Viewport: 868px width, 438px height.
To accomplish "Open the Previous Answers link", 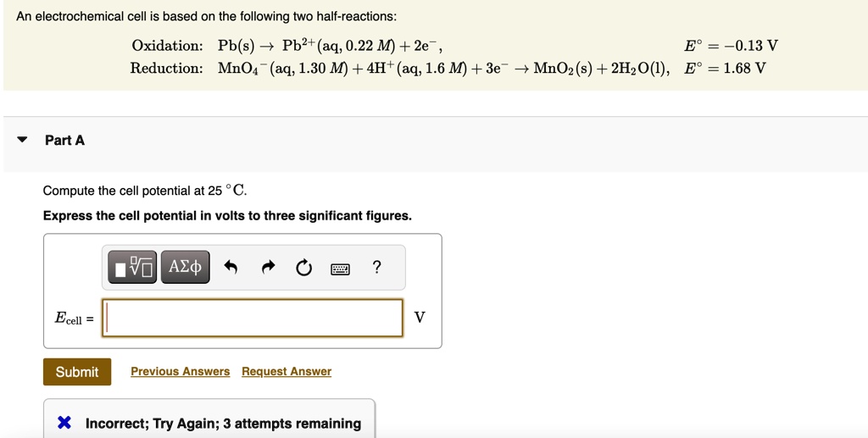I will [180, 372].
